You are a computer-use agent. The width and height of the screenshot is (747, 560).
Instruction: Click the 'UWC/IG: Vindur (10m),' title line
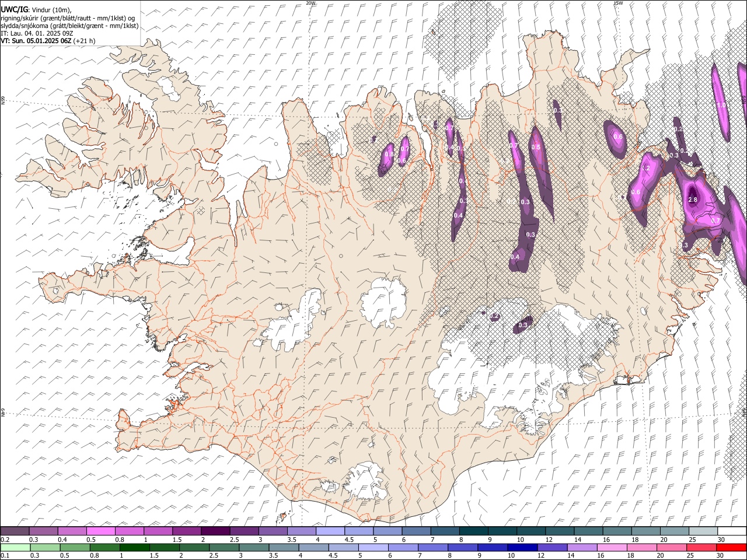[36, 9]
